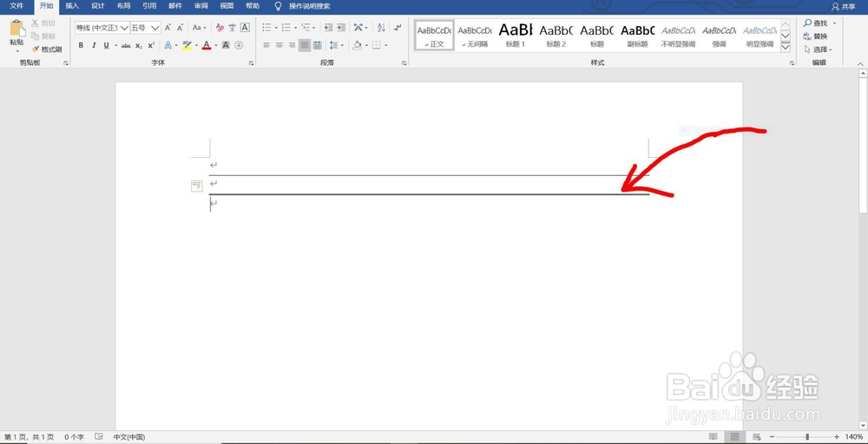Switch to the 设计 (Design) tab
The height and width of the screenshot is (444, 868).
click(98, 6)
